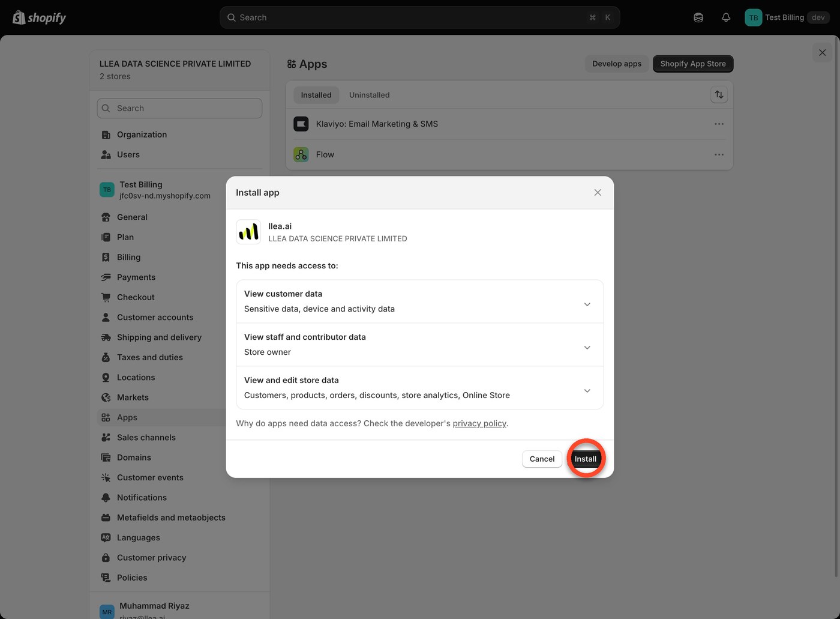Viewport: 840px width, 619px height.
Task: Click the Organization building icon
Action: point(106,134)
